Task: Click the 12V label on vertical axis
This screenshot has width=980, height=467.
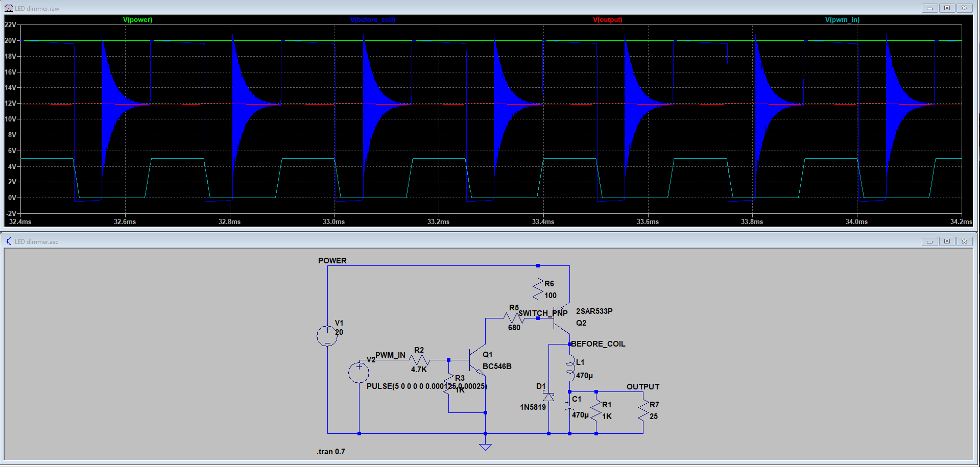Action: (x=10, y=103)
